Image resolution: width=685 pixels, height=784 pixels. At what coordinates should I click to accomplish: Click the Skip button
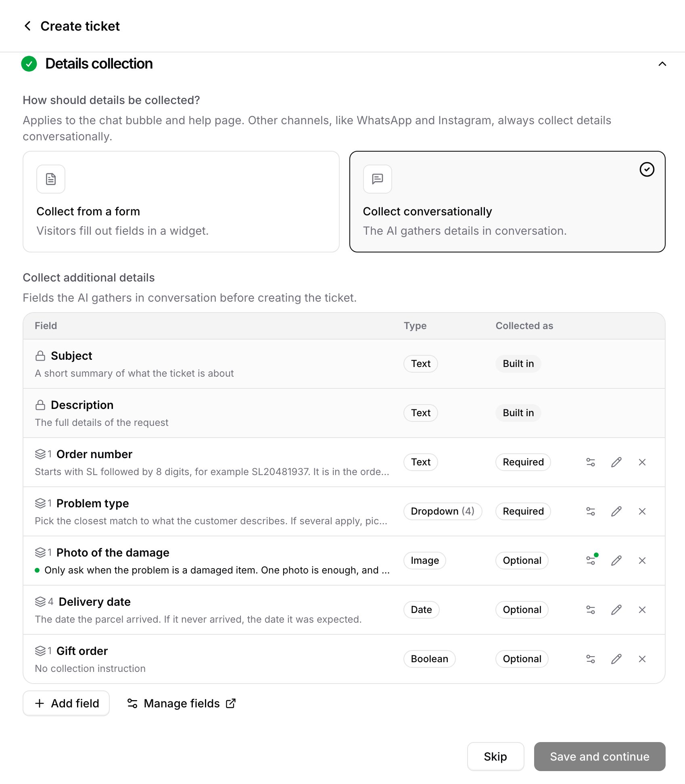pyautogui.click(x=495, y=757)
